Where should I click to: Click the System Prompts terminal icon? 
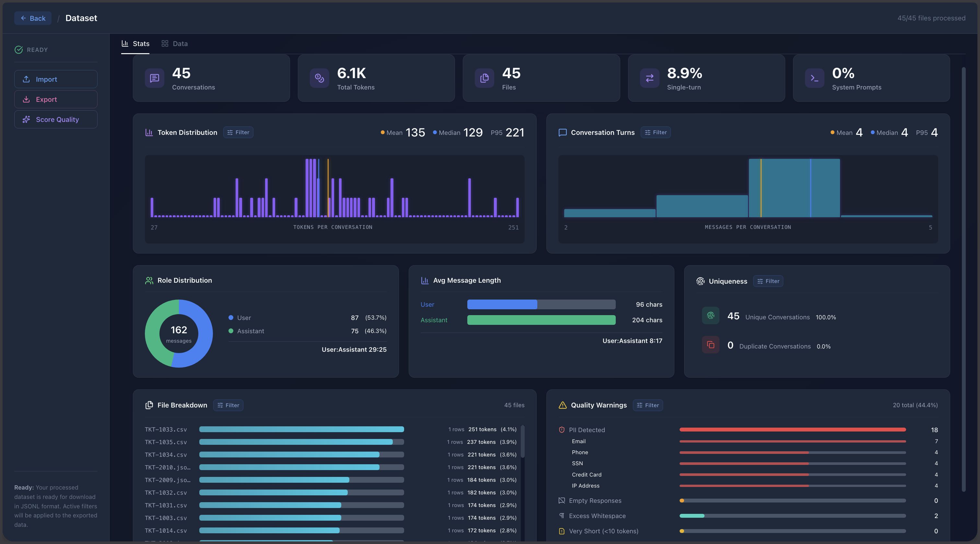pos(814,78)
